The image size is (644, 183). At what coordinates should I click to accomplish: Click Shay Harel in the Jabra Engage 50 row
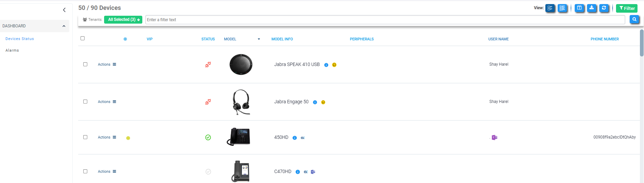(x=499, y=102)
